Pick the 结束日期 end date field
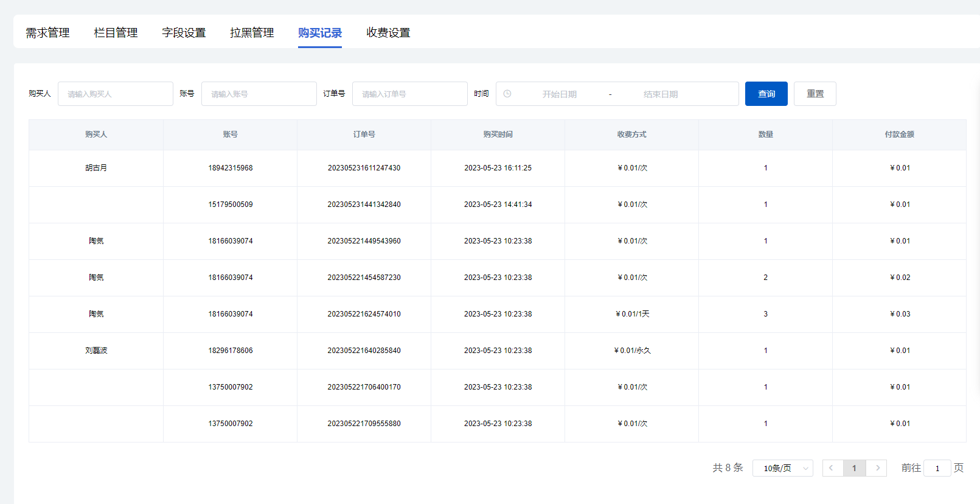The width and height of the screenshot is (980, 504). (661, 94)
